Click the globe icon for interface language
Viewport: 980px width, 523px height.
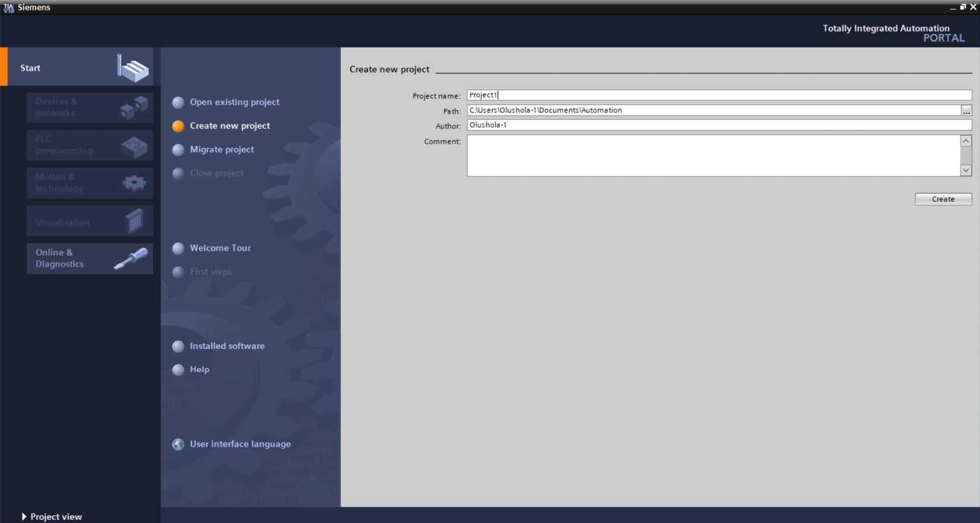coord(178,444)
